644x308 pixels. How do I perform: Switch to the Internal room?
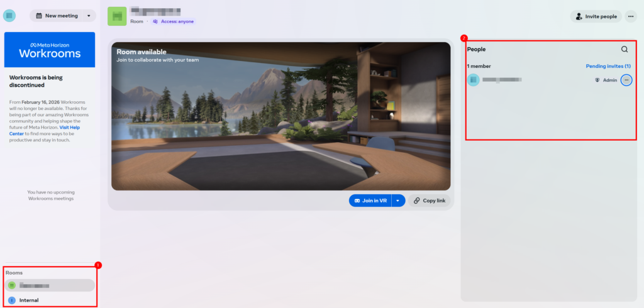coord(28,300)
